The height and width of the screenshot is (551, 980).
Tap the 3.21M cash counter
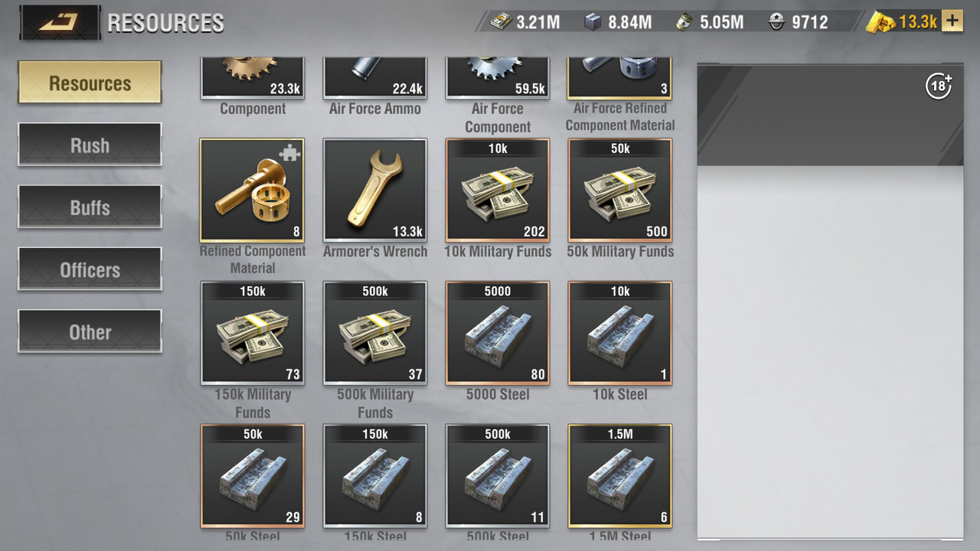[x=525, y=22]
